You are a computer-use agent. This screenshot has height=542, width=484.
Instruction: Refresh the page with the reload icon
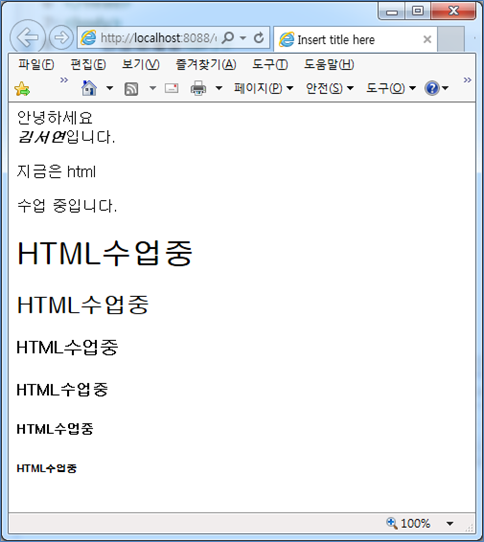pyautogui.click(x=259, y=37)
